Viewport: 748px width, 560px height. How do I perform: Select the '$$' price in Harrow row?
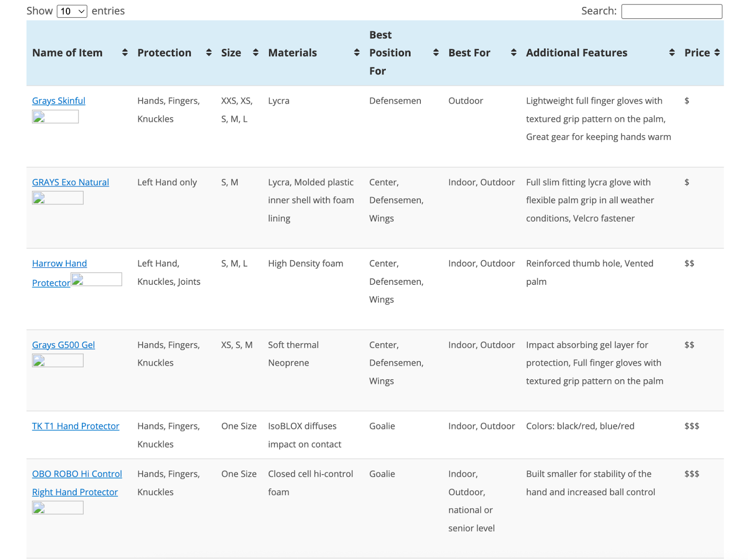(x=690, y=264)
